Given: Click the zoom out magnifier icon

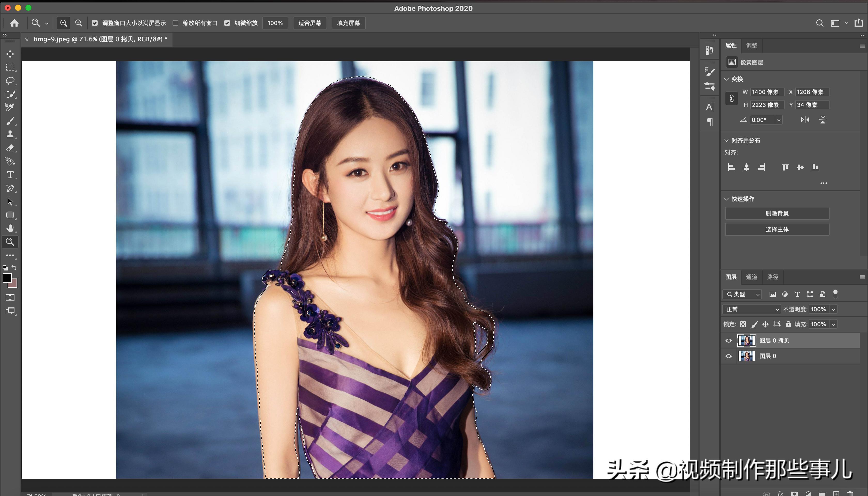Looking at the screenshot, I should [x=79, y=23].
